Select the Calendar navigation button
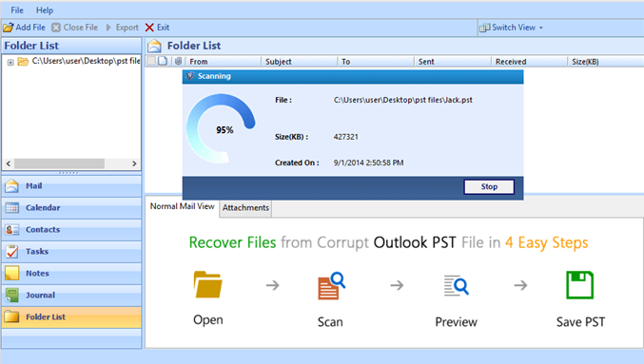 (x=71, y=207)
